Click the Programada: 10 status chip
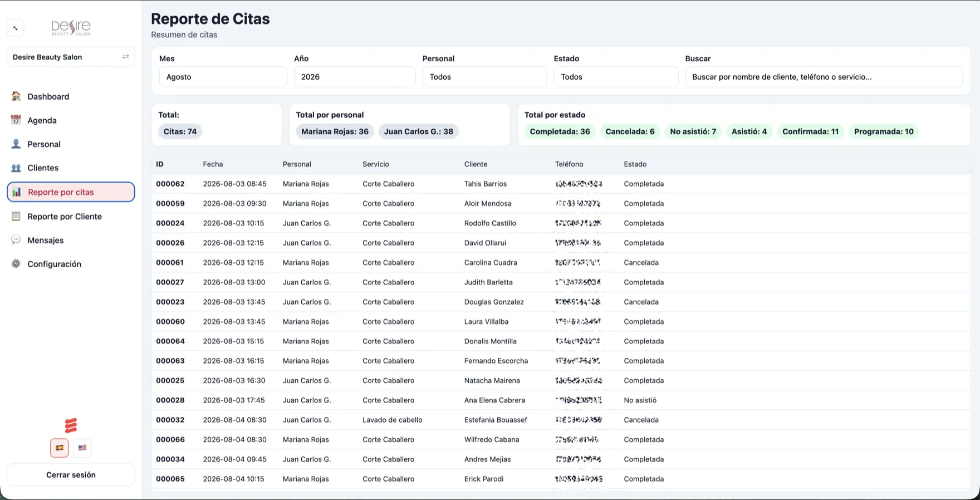The height and width of the screenshot is (500, 980). point(884,131)
